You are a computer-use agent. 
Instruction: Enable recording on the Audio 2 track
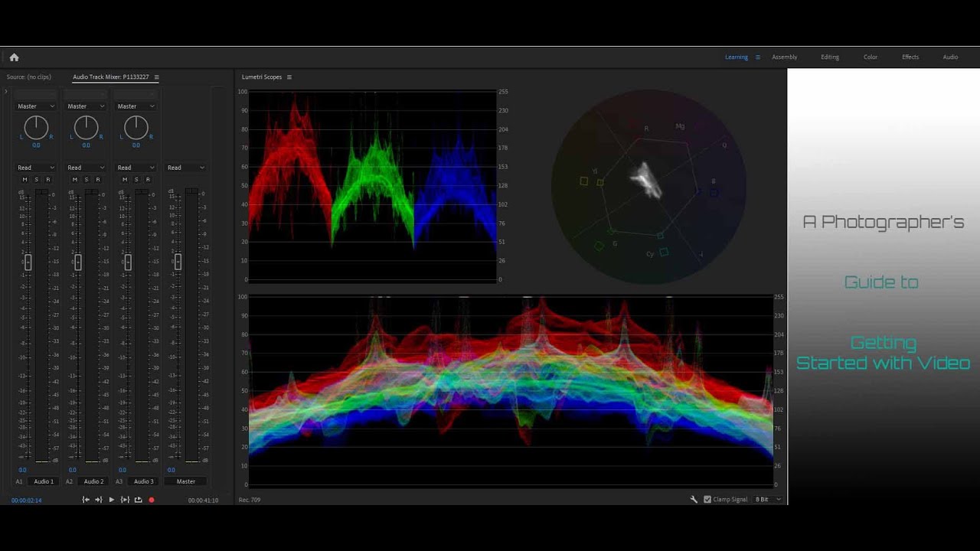(97, 180)
